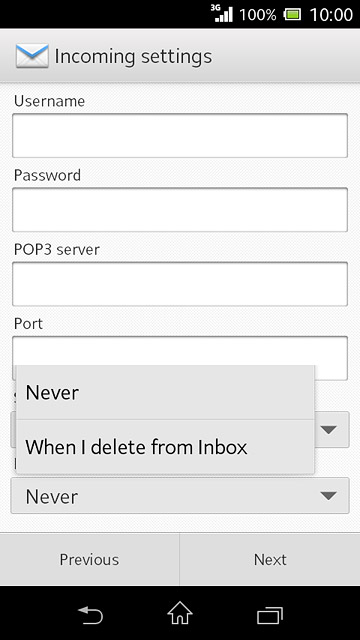Tap the 100% battery percentage indicator
The width and height of the screenshot is (360, 640).
click(258, 15)
